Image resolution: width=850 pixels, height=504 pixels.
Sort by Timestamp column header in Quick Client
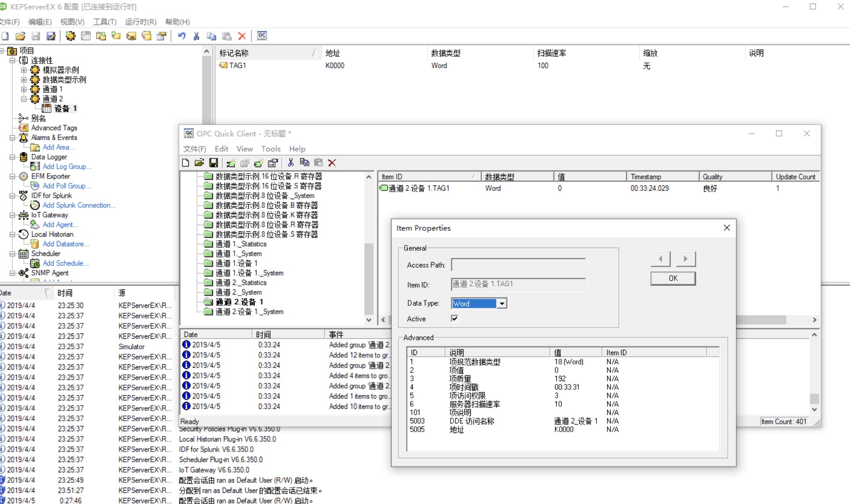[662, 177]
